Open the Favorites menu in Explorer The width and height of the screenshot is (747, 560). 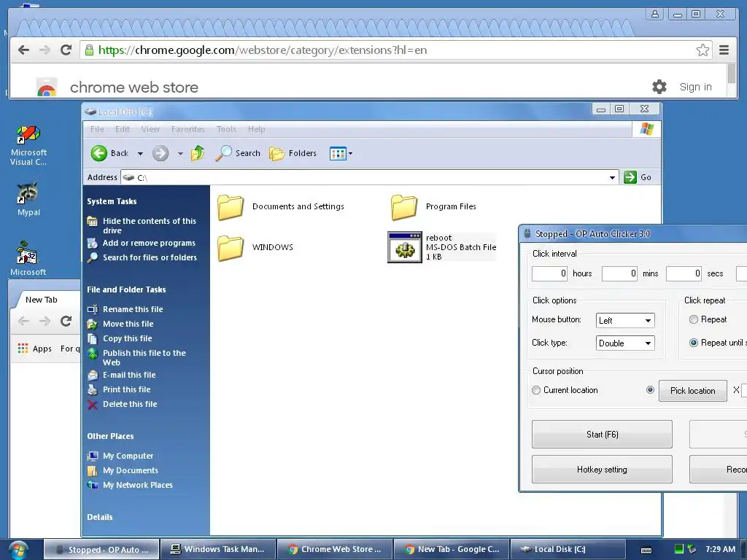[x=187, y=129]
